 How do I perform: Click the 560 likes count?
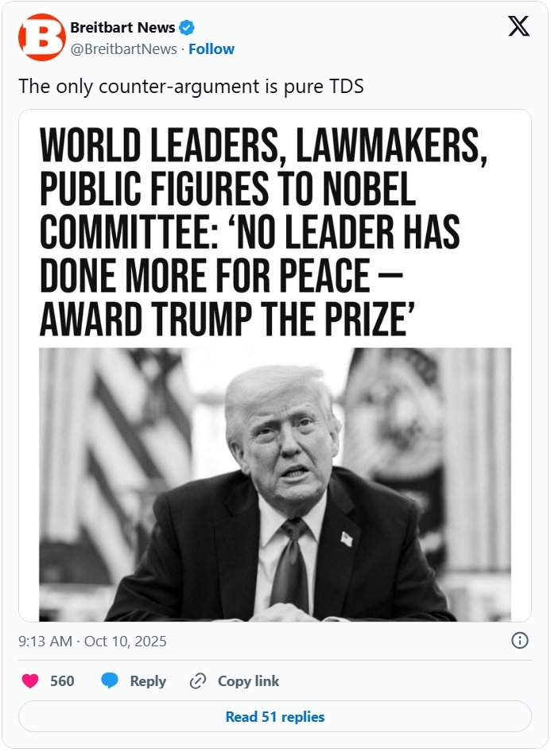[x=62, y=681]
